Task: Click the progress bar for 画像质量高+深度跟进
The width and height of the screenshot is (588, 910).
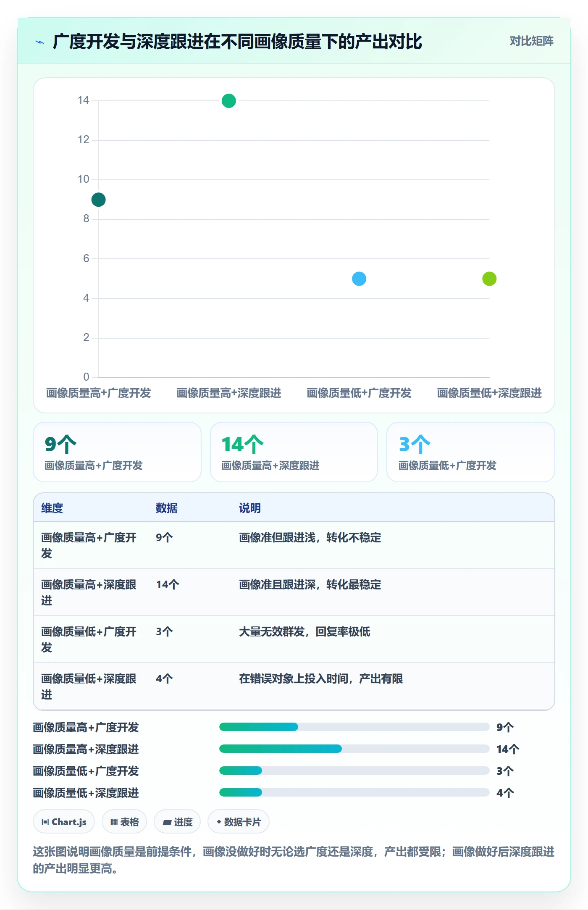Action: click(x=354, y=749)
